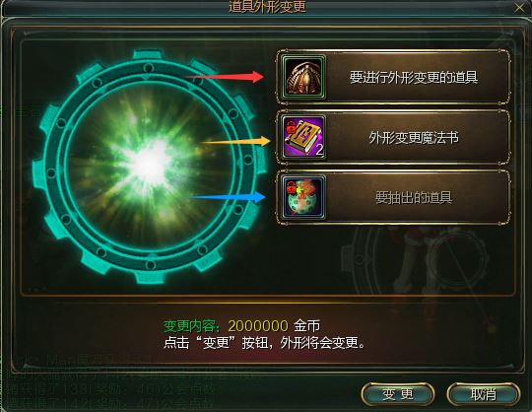The image size is (532, 412).
Task: Confirm with the 变更 button
Action: (398, 394)
